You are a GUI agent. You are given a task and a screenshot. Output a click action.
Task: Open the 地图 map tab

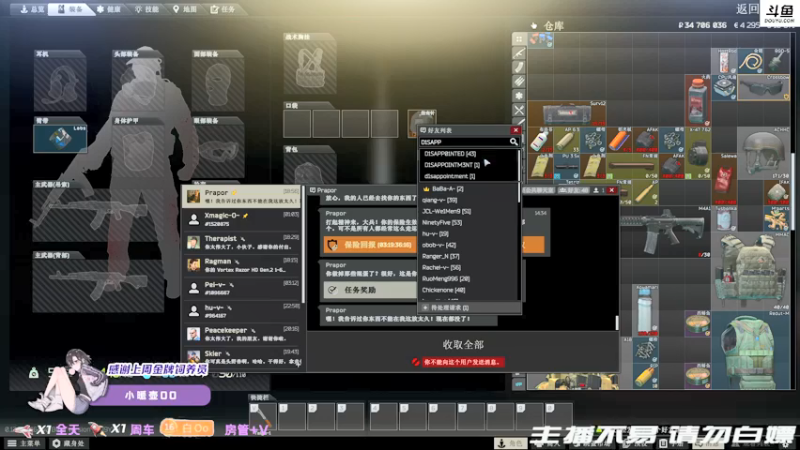[x=185, y=9]
